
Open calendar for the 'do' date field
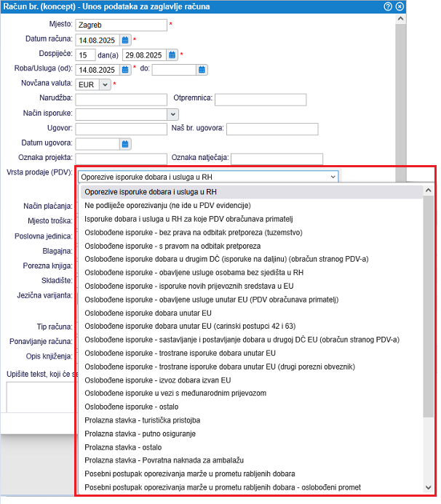[202, 70]
